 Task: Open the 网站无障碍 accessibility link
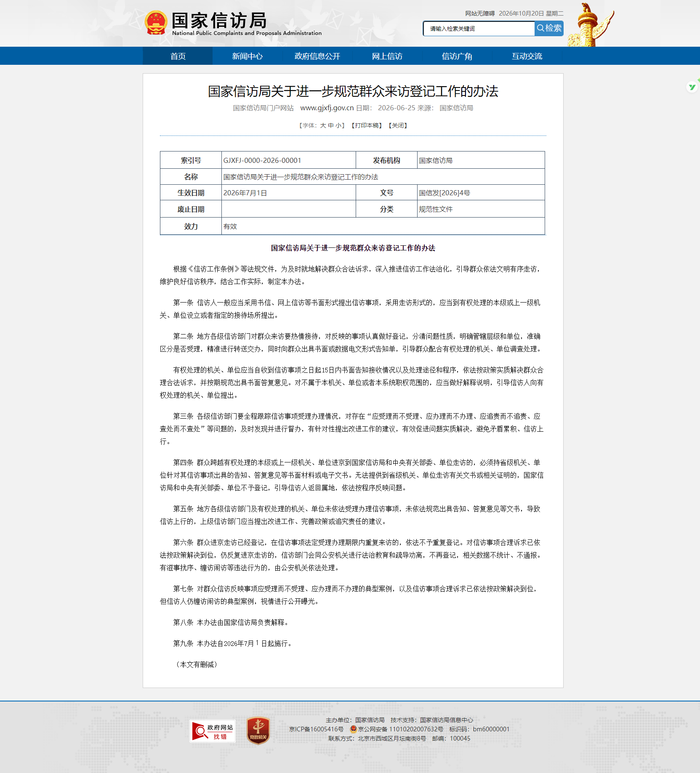(x=479, y=13)
